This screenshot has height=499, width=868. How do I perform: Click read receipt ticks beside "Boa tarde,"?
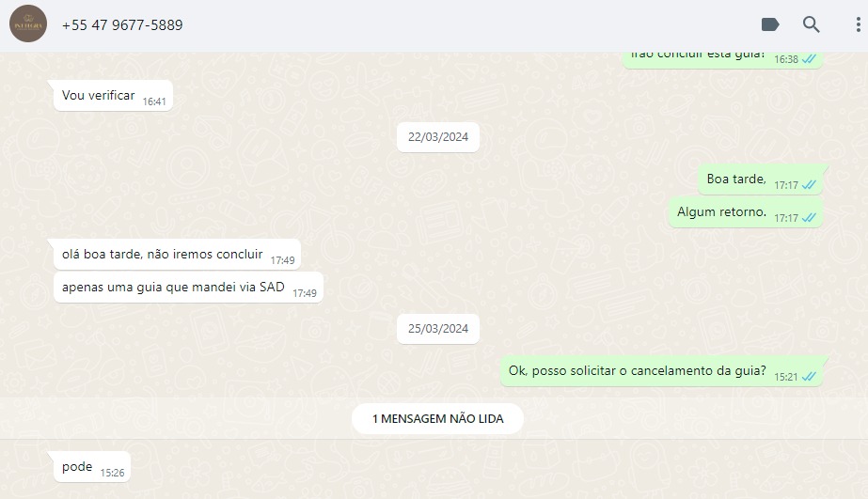pyautogui.click(x=809, y=185)
